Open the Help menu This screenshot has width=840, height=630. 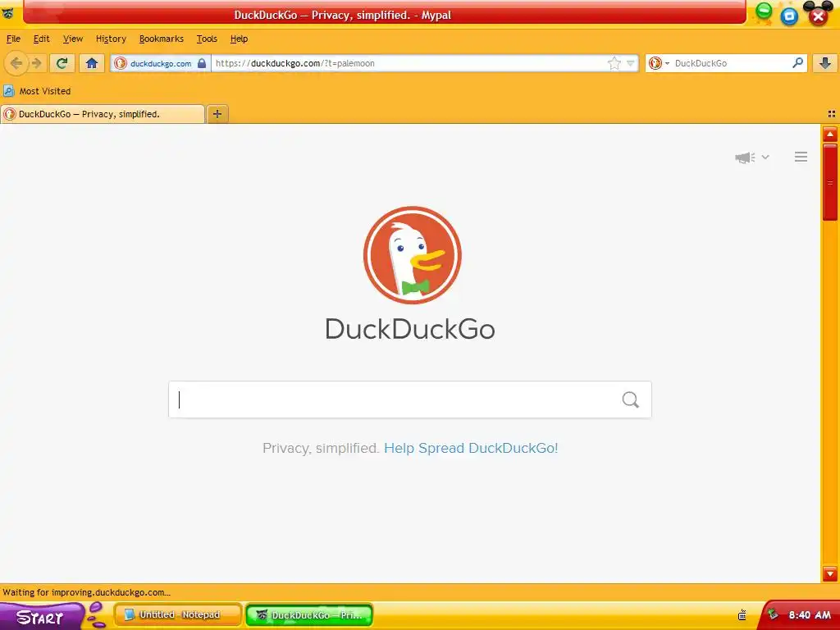(239, 39)
